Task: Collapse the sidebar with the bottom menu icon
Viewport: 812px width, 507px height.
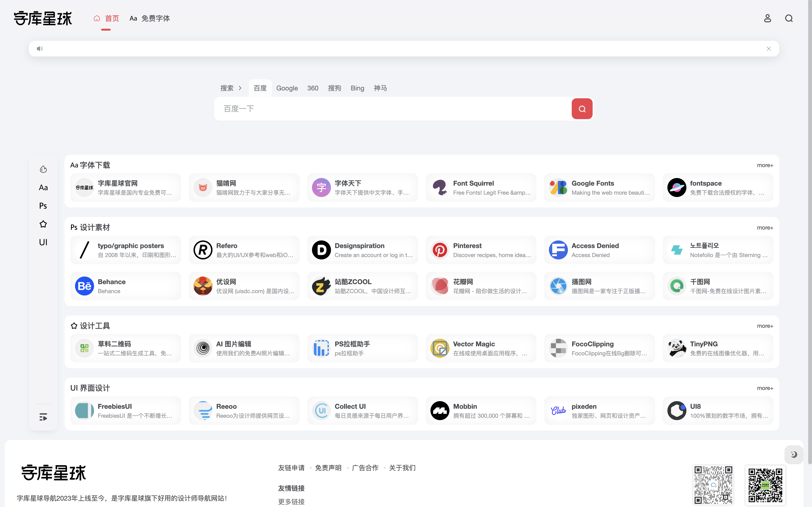Action: [x=43, y=417]
